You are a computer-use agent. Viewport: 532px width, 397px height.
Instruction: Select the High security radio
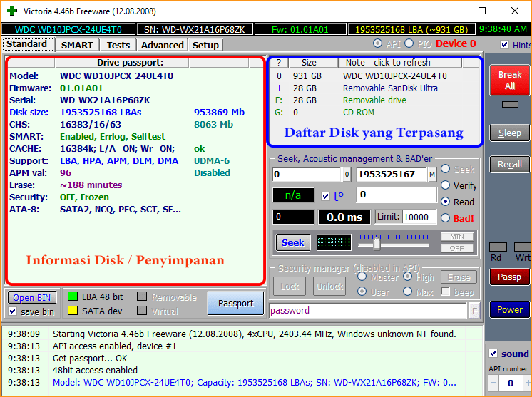(407, 277)
